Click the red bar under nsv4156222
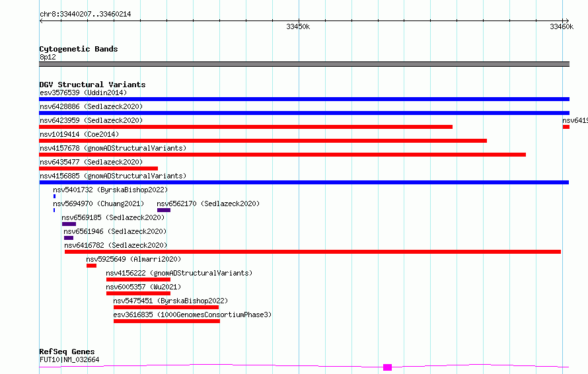 138,280
